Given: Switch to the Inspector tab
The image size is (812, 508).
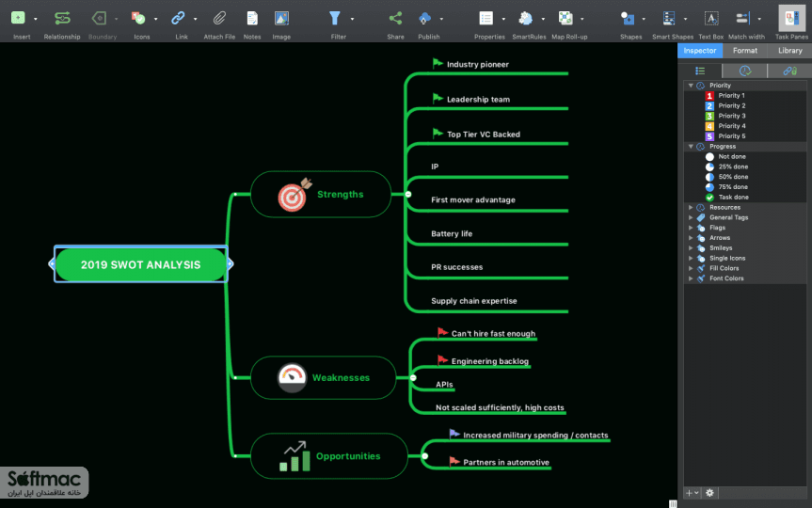Looking at the screenshot, I should pos(700,51).
